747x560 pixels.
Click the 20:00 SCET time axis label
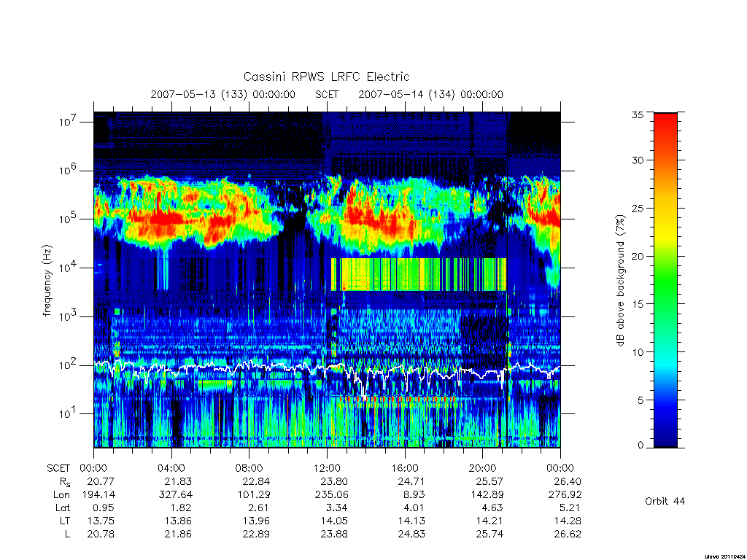point(483,468)
